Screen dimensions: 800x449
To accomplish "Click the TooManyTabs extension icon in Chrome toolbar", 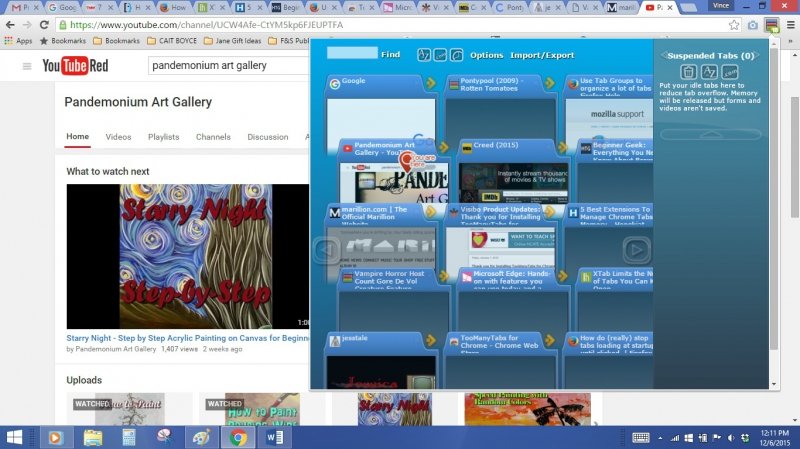I will (x=771, y=25).
